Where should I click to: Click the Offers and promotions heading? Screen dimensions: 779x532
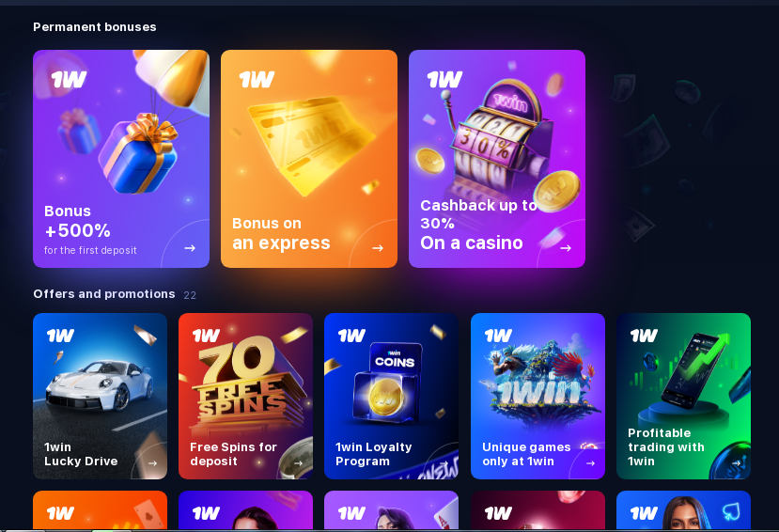pyautogui.click(x=104, y=294)
